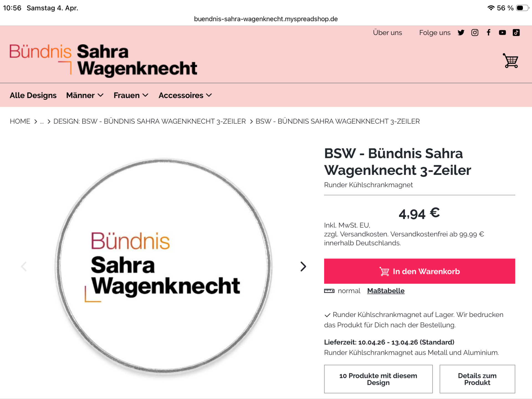Open the Twitter profile icon
Image resolution: width=532 pixels, height=399 pixels.
pos(461,33)
